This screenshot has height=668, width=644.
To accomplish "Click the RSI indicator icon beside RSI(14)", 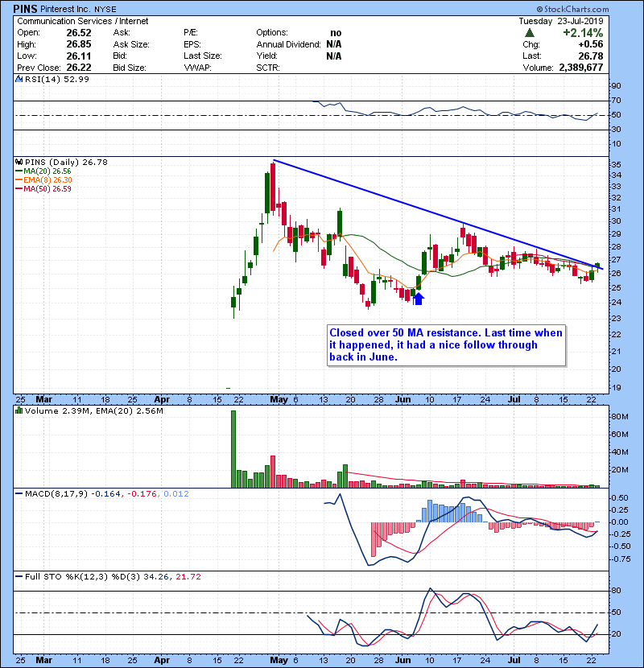I will pyautogui.click(x=19, y=79).
